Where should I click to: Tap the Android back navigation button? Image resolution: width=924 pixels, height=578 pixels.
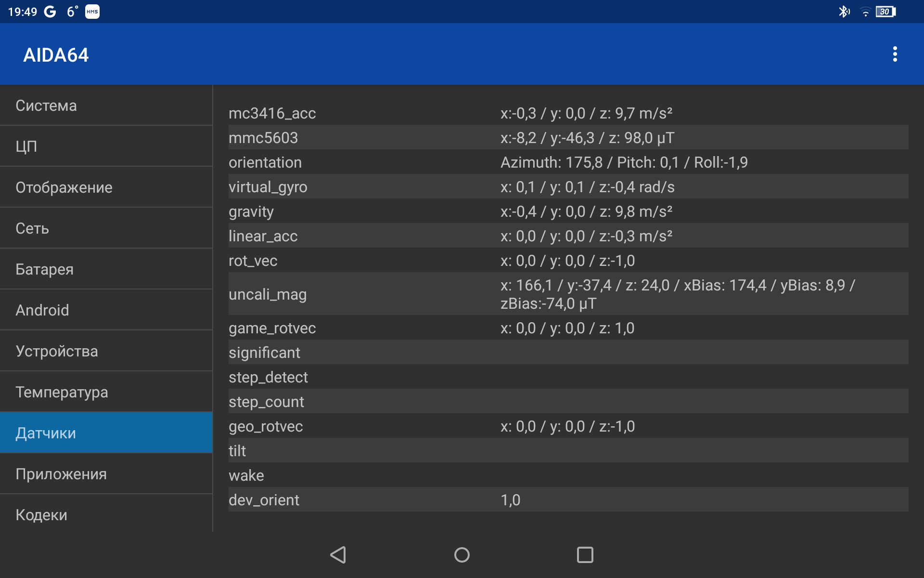[338, 555]
